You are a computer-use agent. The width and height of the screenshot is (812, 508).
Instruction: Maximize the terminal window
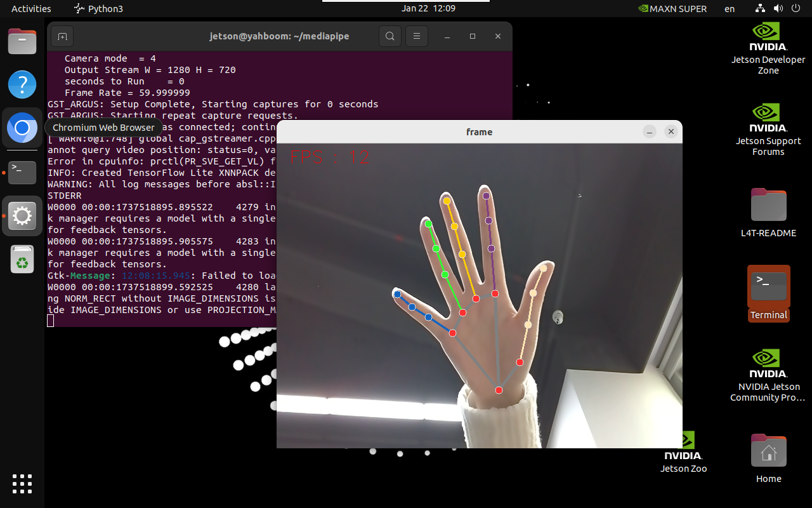coord(472,37)
